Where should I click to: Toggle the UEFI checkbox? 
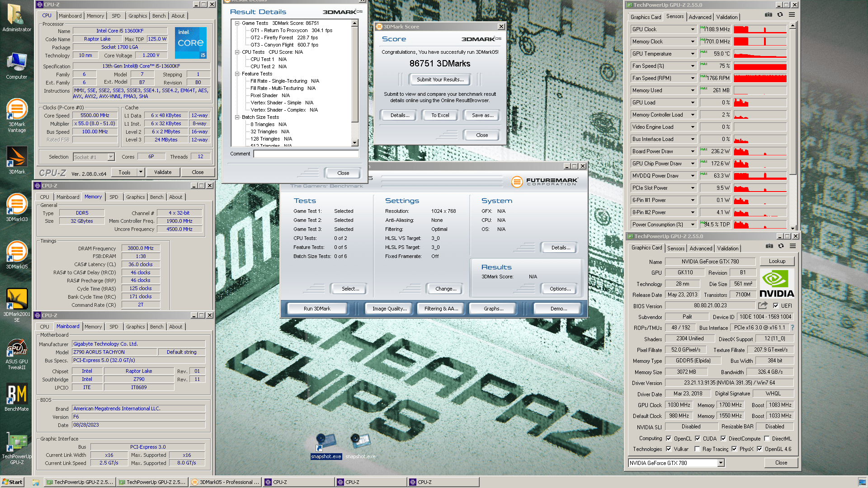point(776,306)
